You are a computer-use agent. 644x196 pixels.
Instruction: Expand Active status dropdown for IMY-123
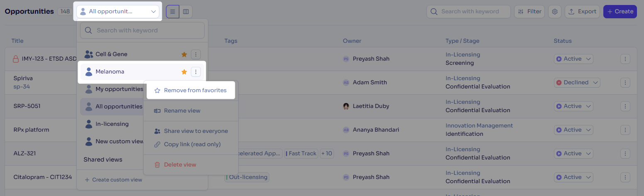pyautogui.click(x=573, y=59)
